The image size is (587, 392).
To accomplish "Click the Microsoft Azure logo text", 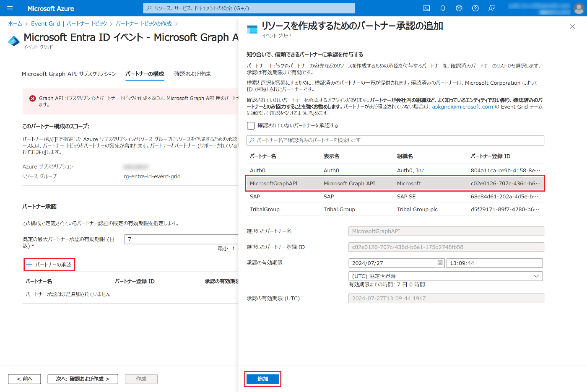I will (x=51, y=8).
